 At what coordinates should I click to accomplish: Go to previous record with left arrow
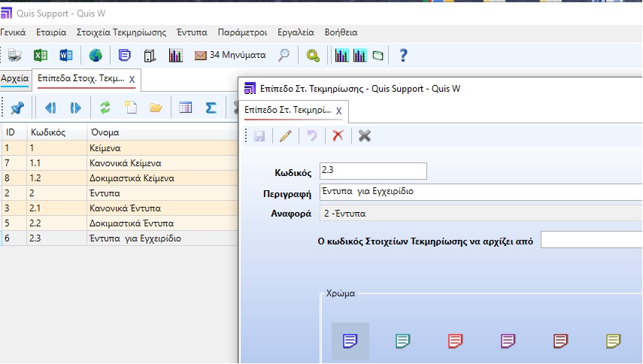[50, 108]
